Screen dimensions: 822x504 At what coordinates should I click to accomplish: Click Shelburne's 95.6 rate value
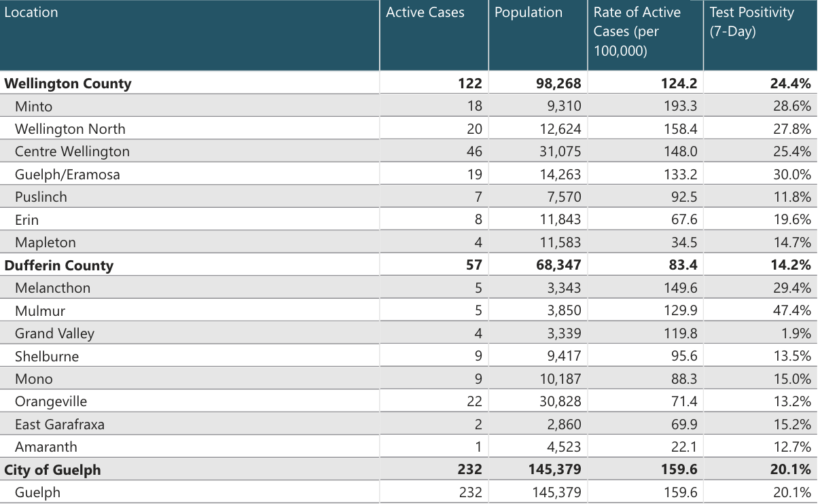point(684,357)
